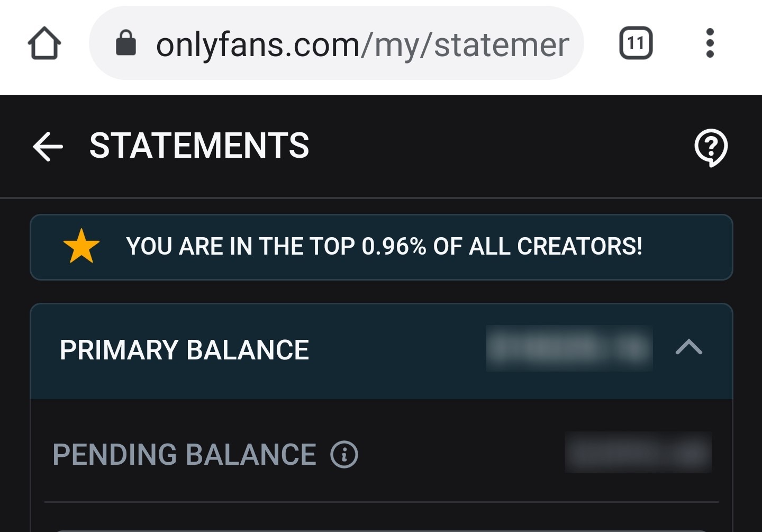Viewport: 762px width, 532px height.
Task: Open the tab switcher showing 11 tabs
Action: 636,43
